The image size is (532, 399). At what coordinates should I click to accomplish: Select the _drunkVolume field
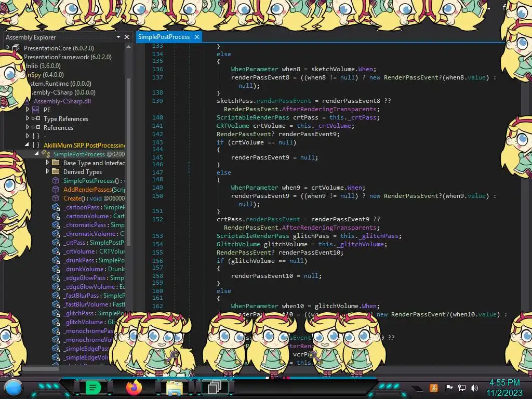[x=94, y=269]
